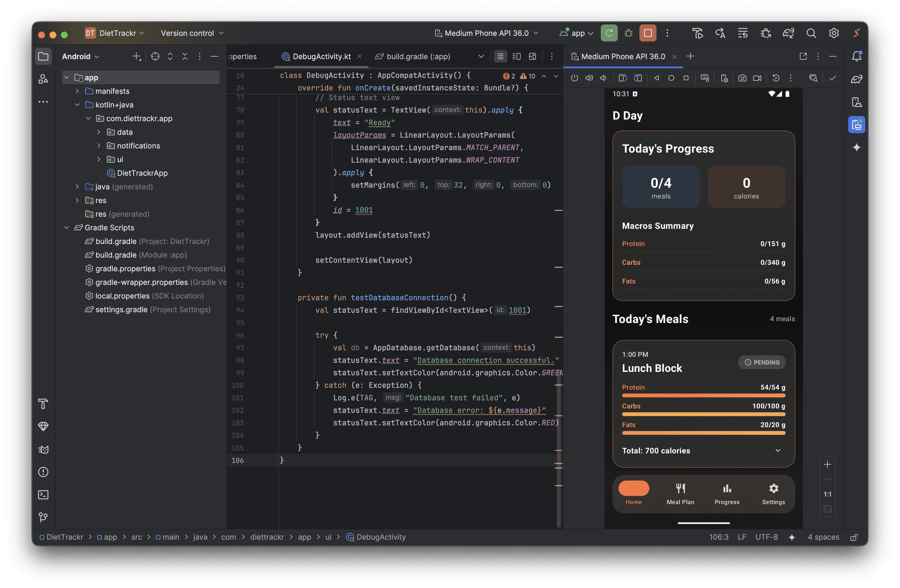Click DebugActivity breadcrumb in status bar

point(376,537)
